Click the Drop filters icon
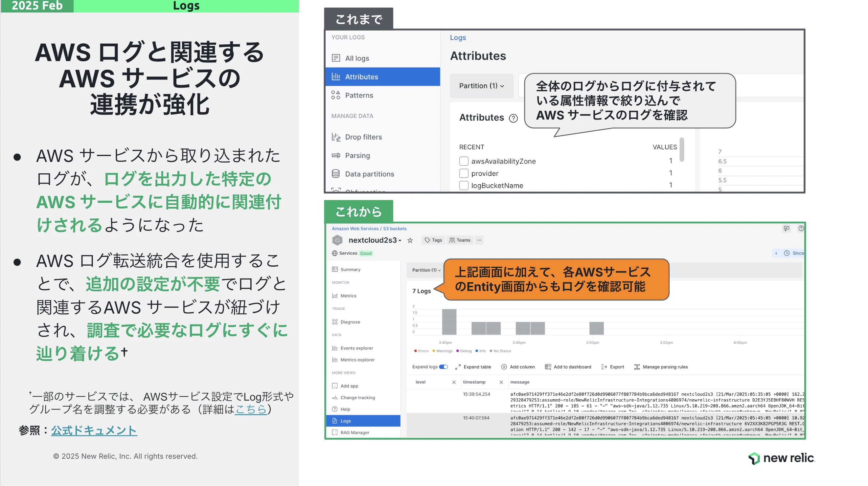 [x=336, y=137]
